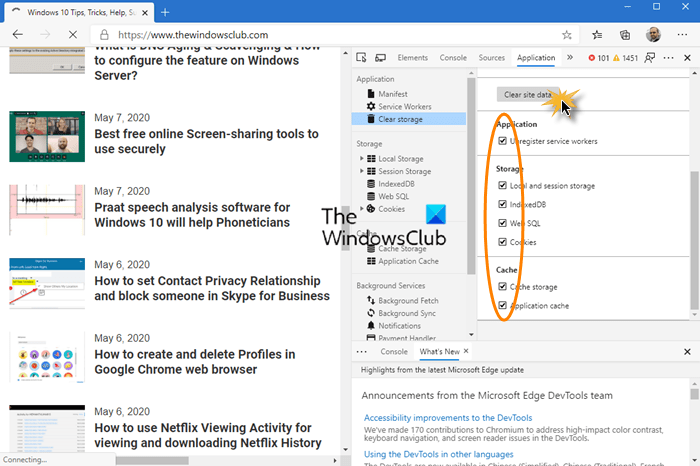Uncheck the Web SQL checkbox
700x466 pixels.
tap(502, 223)
